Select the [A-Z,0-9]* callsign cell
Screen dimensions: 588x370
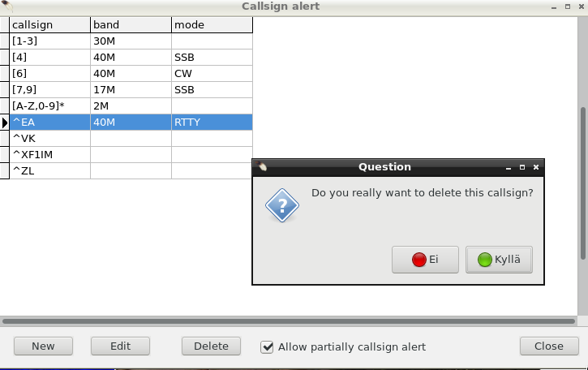(x=49, y=105)
